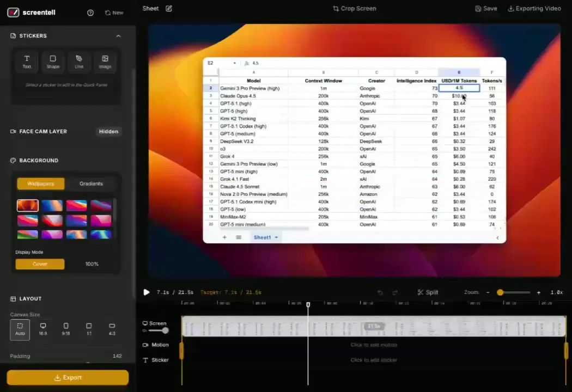Zoom in the timeline with plus

(x=538, y=292)
